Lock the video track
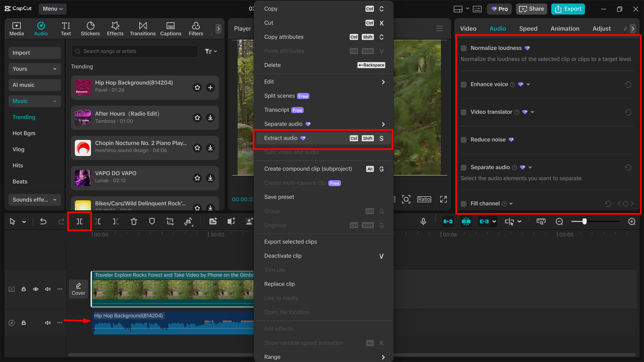This screenshot has height=362, width=644. 23,289
